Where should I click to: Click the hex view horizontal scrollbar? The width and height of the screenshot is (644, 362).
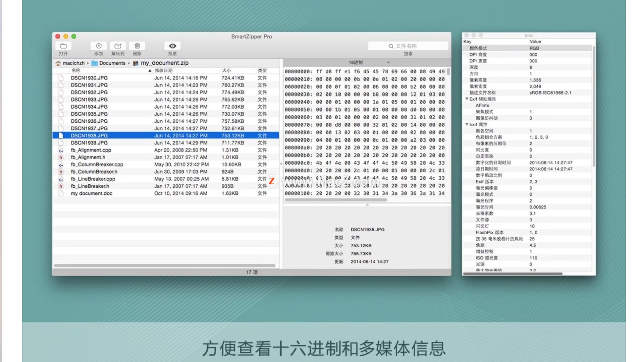tap(336, 200)
